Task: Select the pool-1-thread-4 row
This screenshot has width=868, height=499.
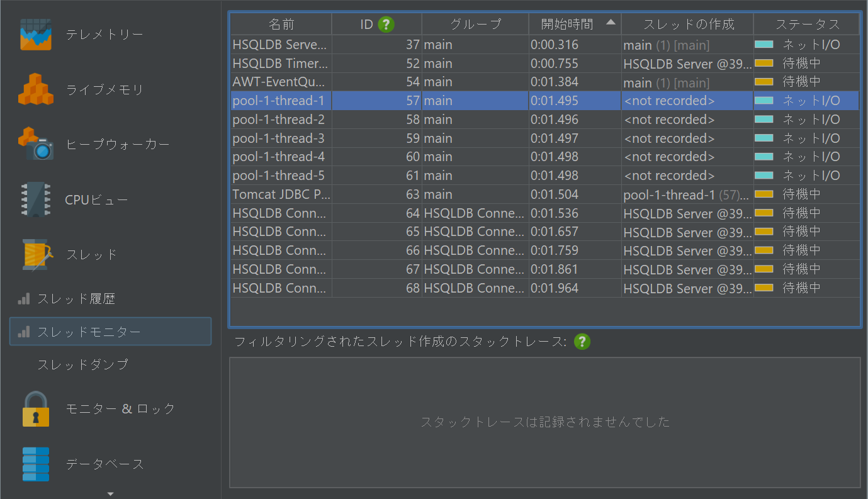Action: (544, 157)
